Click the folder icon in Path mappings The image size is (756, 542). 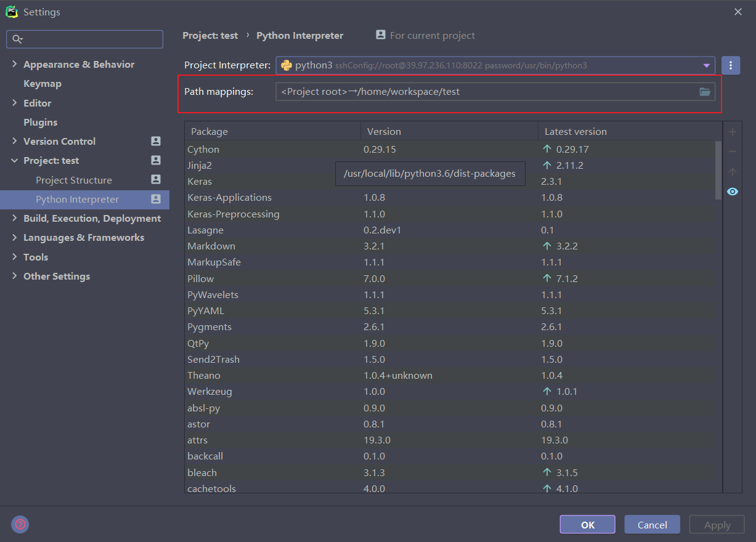tap(705, 92)
